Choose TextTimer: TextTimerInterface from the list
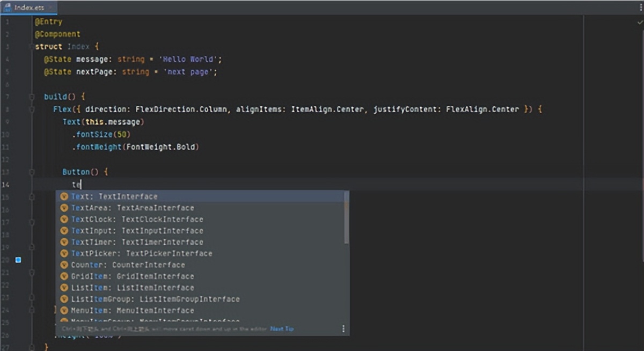The height and width of the screenshot is (351, 644). tap(203, 242)
